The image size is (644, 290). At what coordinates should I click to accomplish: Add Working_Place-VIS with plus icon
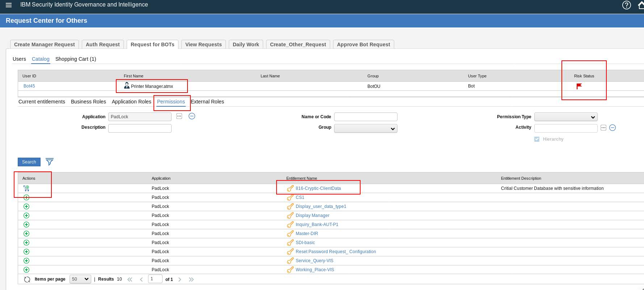[x=26, y=270]
